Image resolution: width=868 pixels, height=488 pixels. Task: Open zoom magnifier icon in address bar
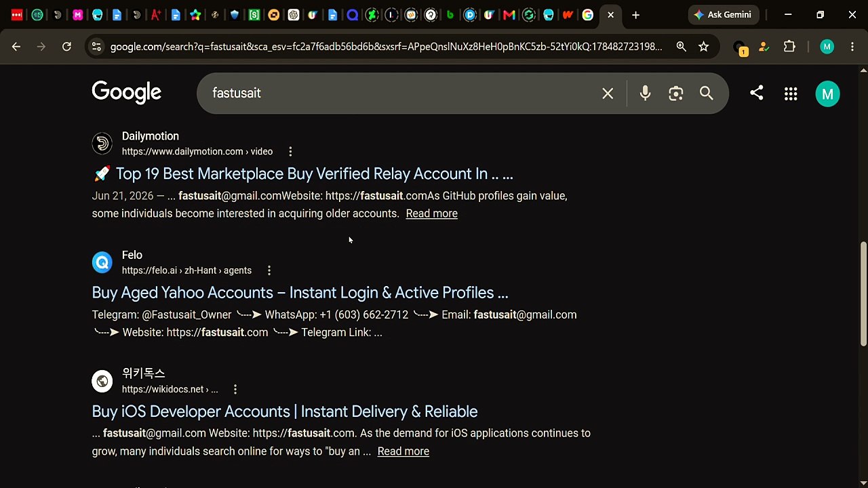681,47
